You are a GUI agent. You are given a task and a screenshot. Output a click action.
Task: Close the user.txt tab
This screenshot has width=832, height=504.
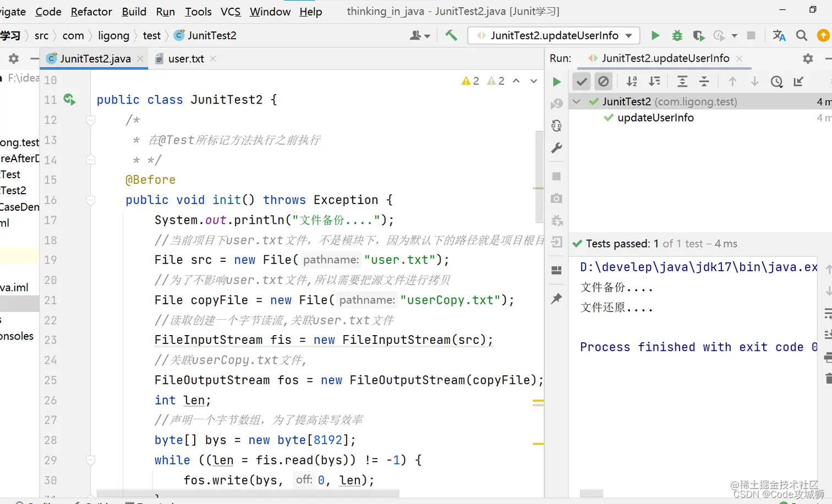213,58
